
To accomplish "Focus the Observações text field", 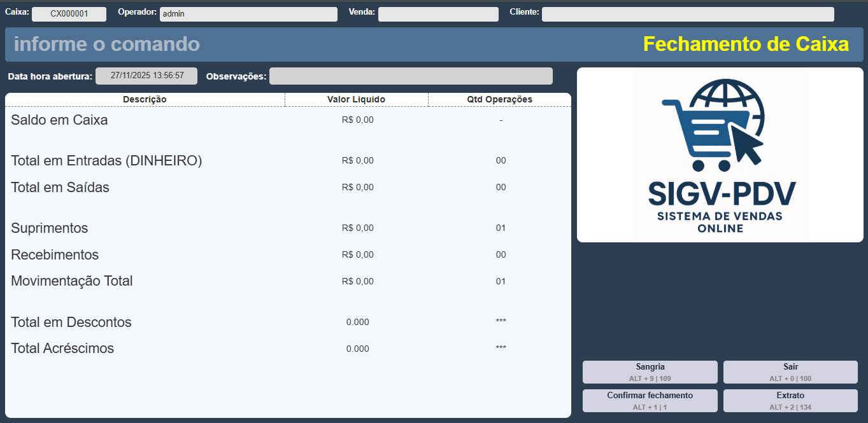I will coord(411,76).
